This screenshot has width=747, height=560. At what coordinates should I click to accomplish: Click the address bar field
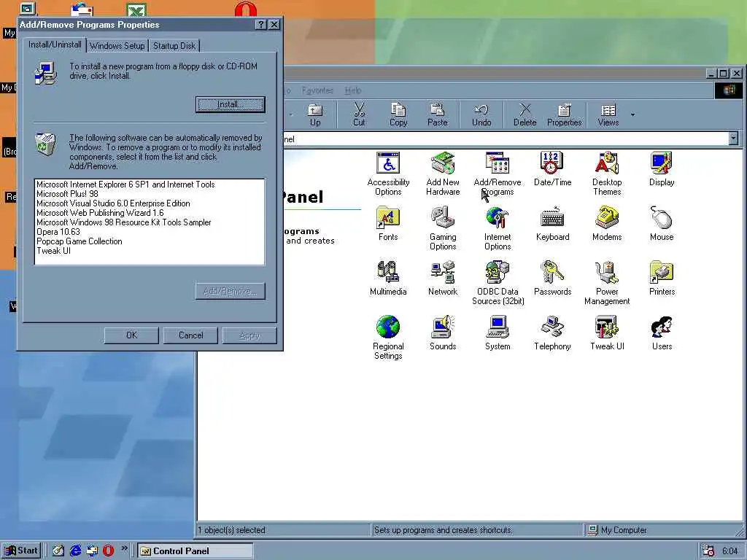506,139
